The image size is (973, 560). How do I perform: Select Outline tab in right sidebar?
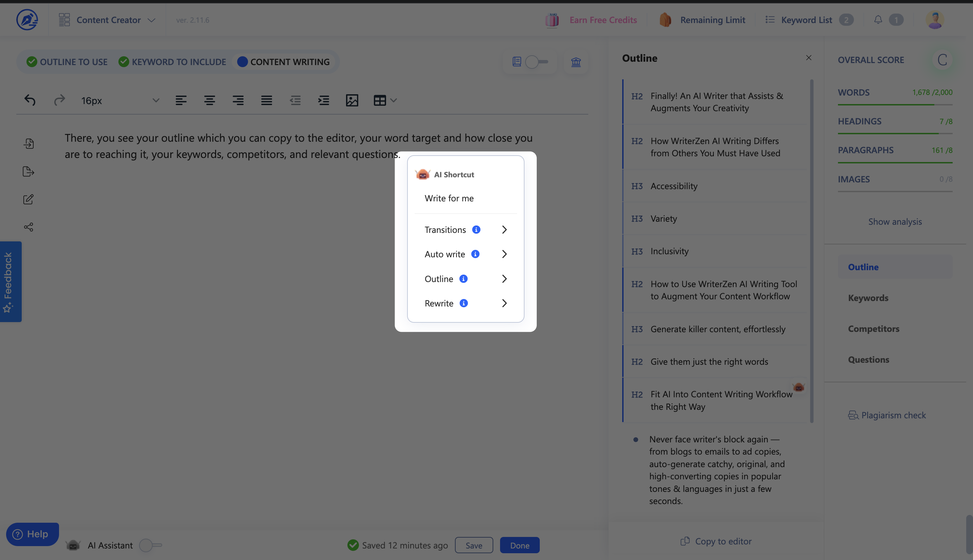pos(895,266)
